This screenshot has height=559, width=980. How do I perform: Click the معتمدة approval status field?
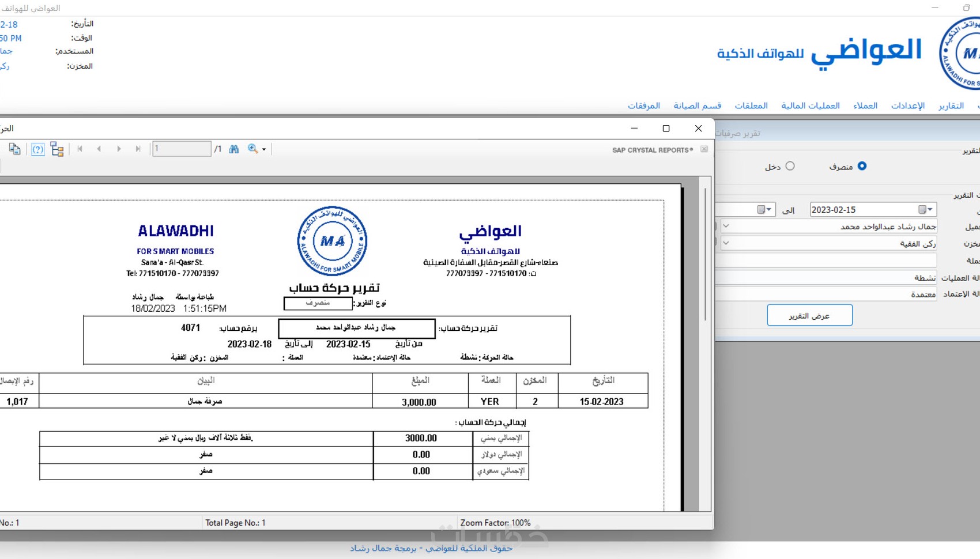point(826,294)
